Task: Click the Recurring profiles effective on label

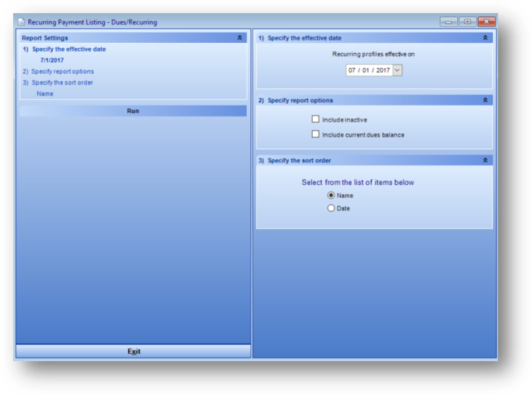Action: (373, 54)
